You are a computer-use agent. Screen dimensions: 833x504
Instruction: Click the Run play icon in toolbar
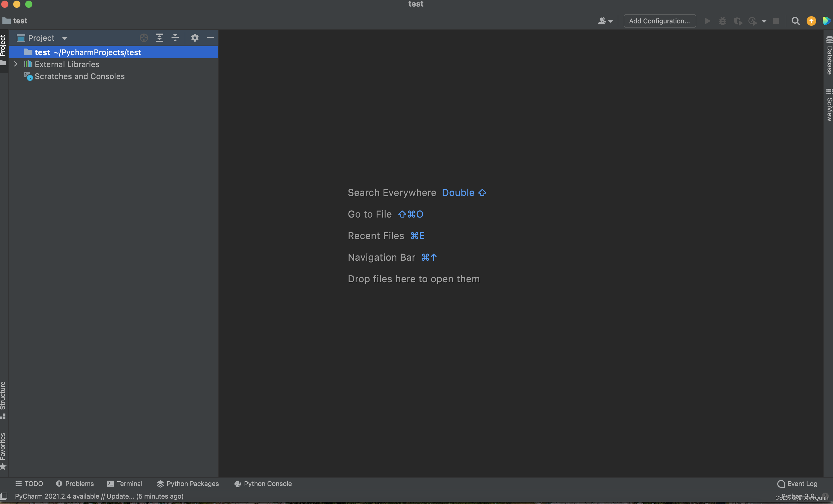(x=707, y=21)
